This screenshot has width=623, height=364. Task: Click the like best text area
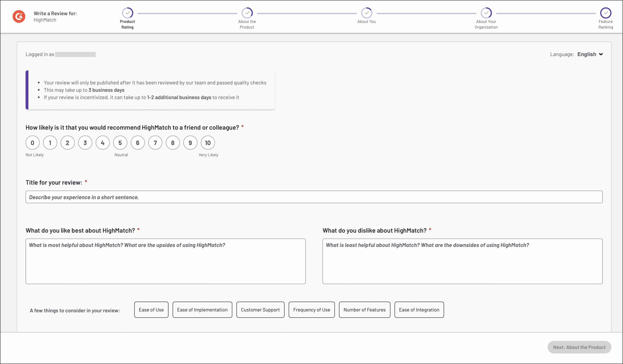coord(165,261)
